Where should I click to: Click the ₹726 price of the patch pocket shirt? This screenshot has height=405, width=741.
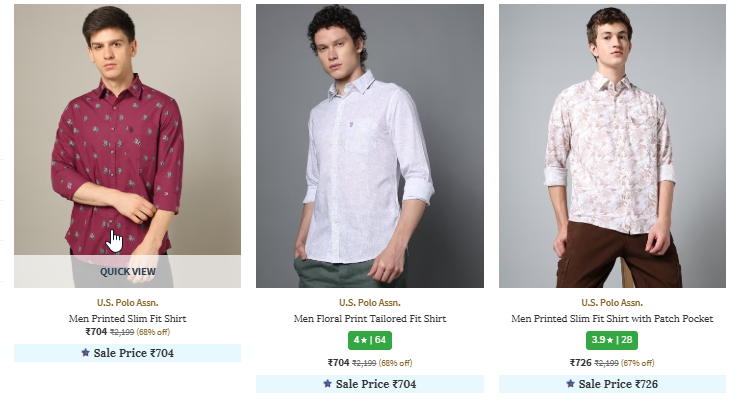[x=580, y=363]
